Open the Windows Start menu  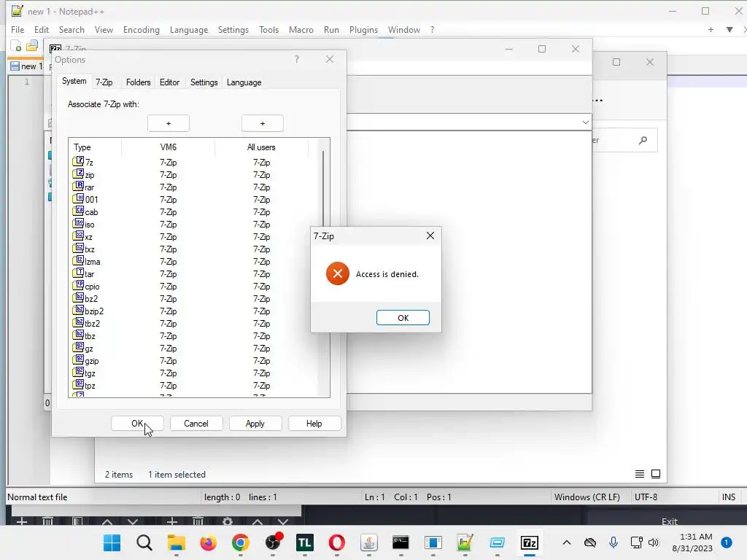(x=112, y=542)
